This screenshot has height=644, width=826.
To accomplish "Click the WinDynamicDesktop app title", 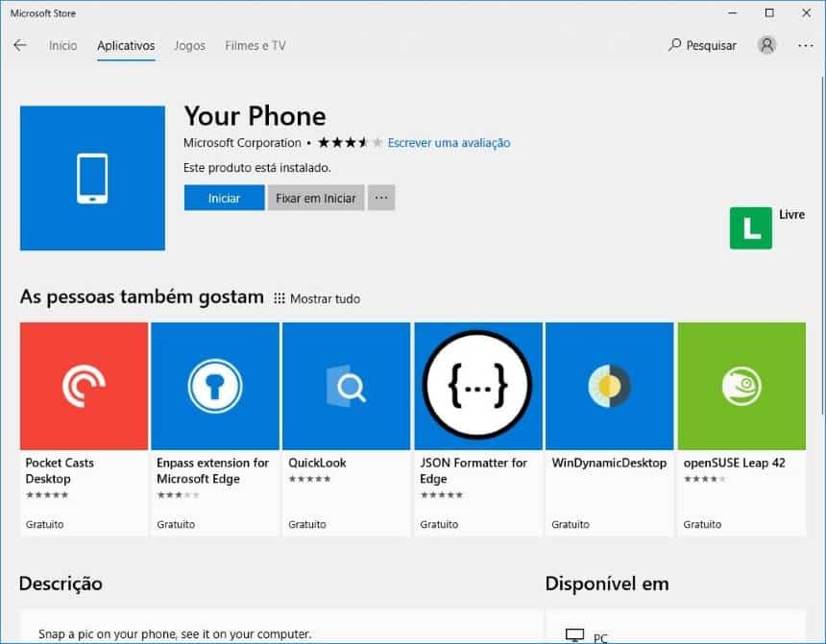I will coord(610,463).
